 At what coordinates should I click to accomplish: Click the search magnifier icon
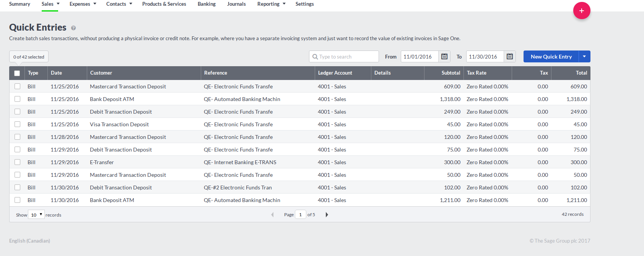click(315, 57)
